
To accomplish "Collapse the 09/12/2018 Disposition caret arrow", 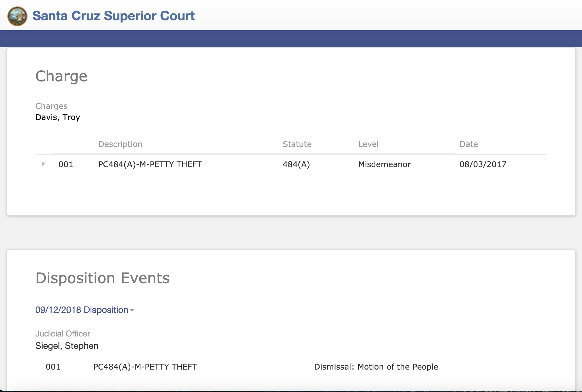I will 132,310.
